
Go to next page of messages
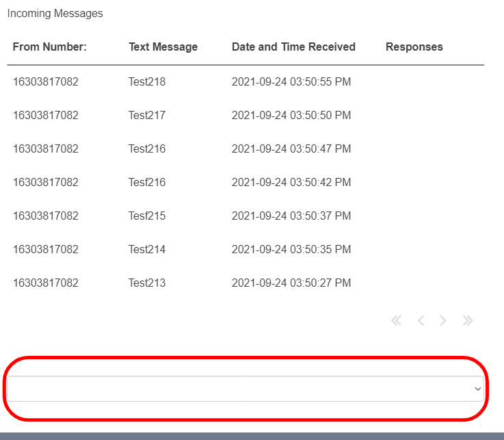click(x=443, y=321)
